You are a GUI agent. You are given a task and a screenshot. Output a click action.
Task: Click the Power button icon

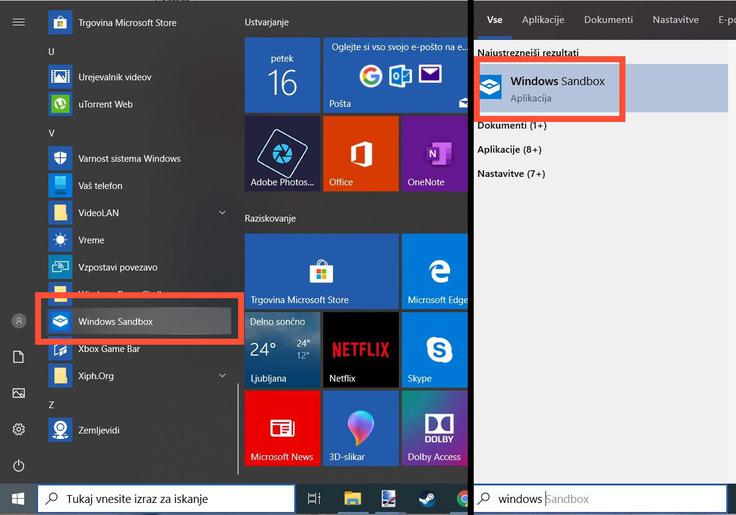(x=19, y=466)
